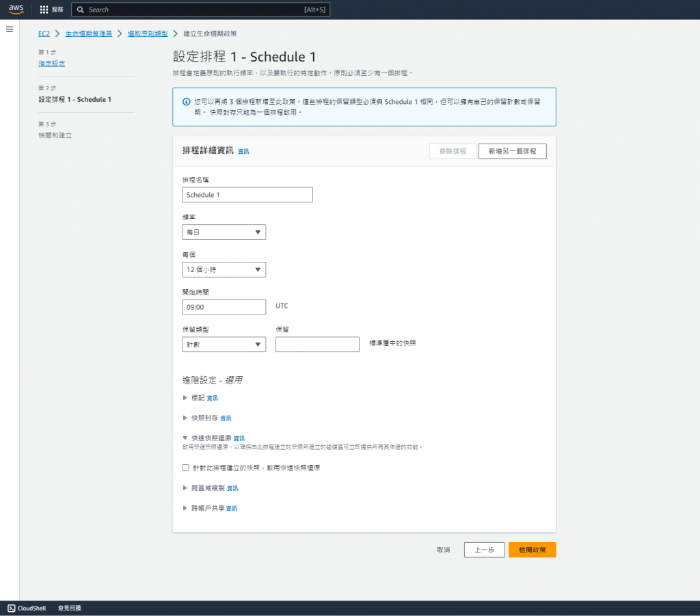
Task: Open 資訊 link next to 排程詳細資訊
Action: tap(243, 151)
